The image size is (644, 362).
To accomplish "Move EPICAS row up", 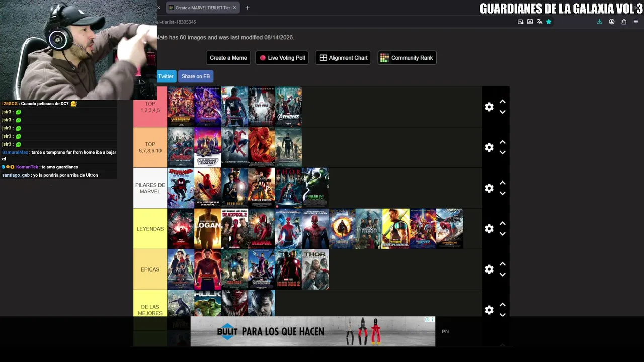I will (502, 264).
